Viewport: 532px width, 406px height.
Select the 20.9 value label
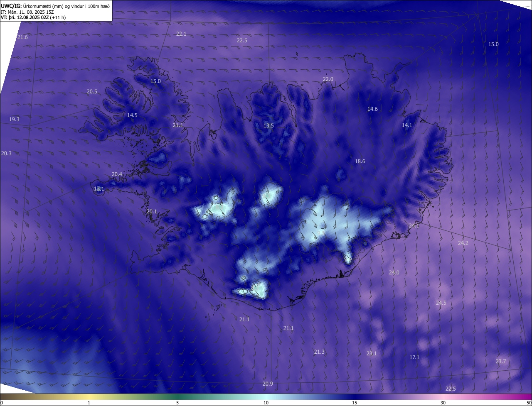click(x=268, y=384)
